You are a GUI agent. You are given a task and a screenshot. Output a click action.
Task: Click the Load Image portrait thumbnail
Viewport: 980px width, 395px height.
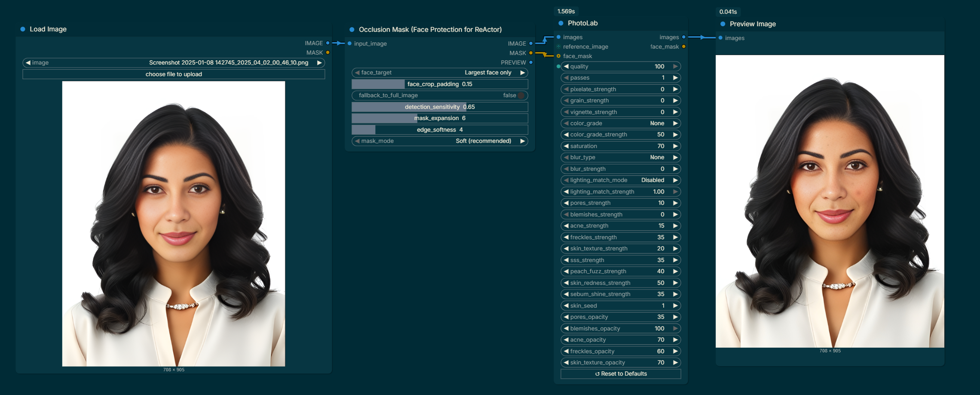click(174, 224)
